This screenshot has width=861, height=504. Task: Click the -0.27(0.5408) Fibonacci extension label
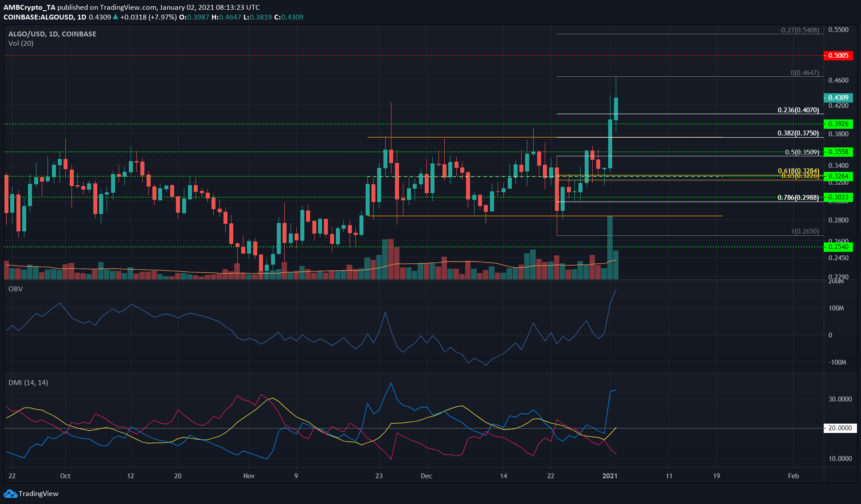point(799,30)
